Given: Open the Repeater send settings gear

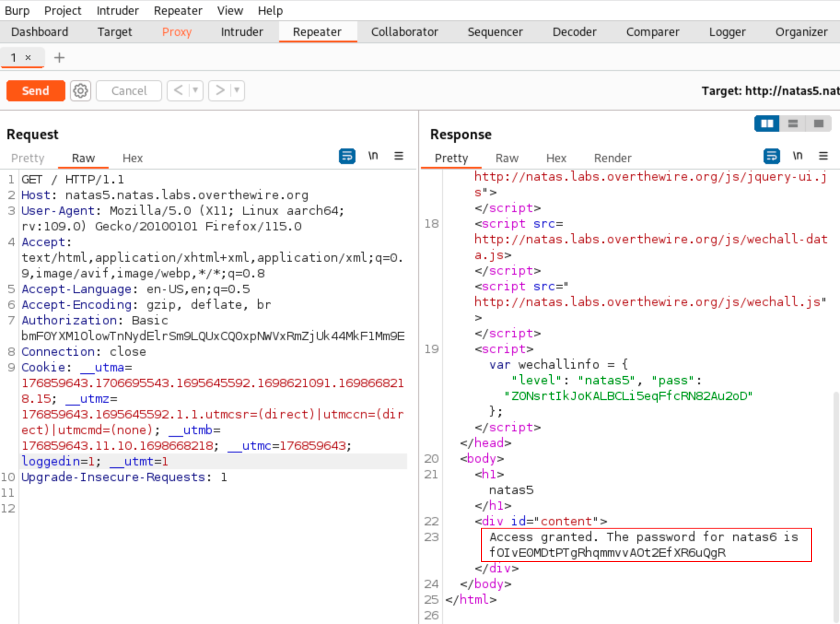Looking at the screenshot, I should click(x=81, y=91).
